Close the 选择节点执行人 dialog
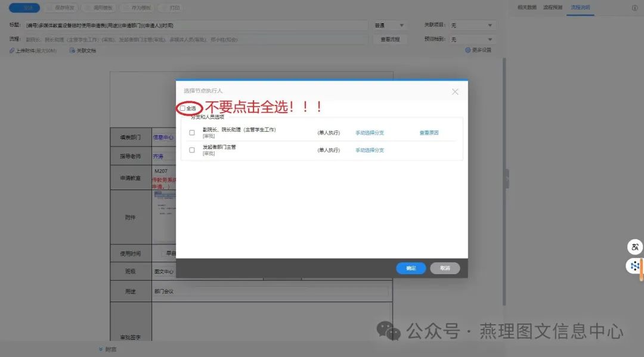The image size is (644, 357). (455, 92)
